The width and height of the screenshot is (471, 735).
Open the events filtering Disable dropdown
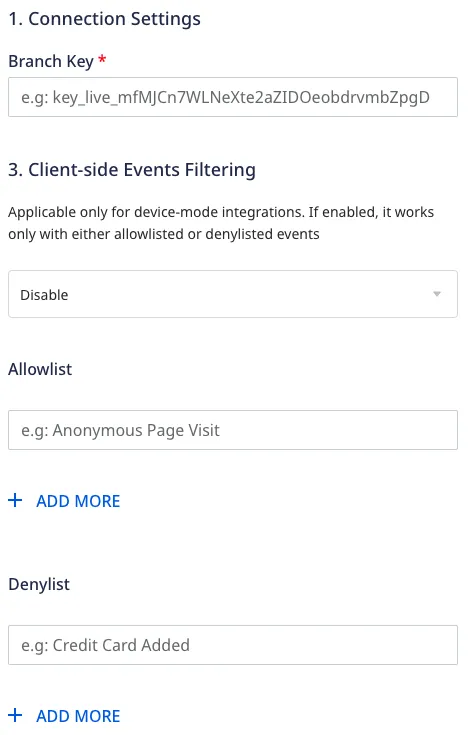coord(233,294)
